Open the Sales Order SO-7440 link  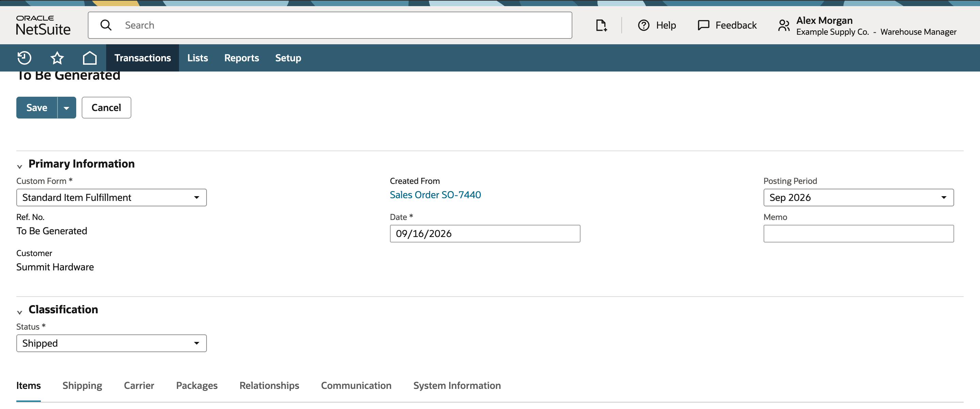click(435, 194)
